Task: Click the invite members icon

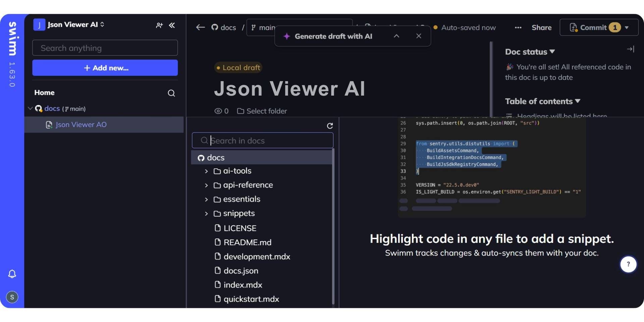Action: [x=159, y=25]
